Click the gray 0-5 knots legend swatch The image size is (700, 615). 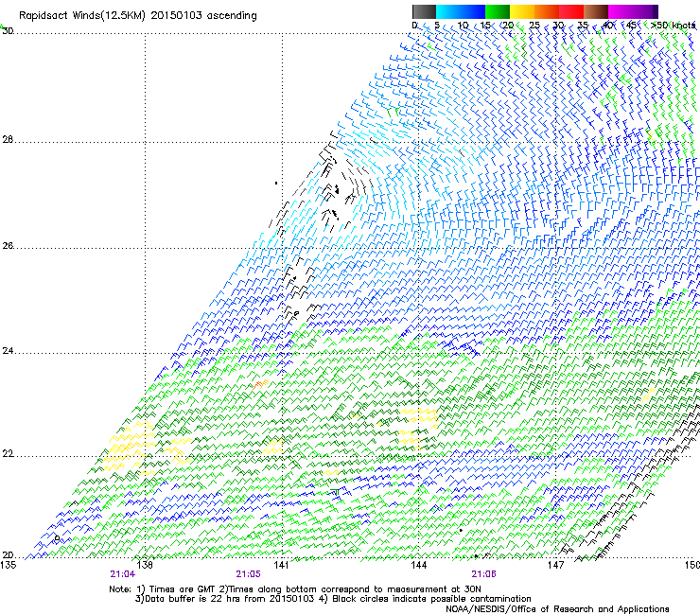tap(424, 11)
